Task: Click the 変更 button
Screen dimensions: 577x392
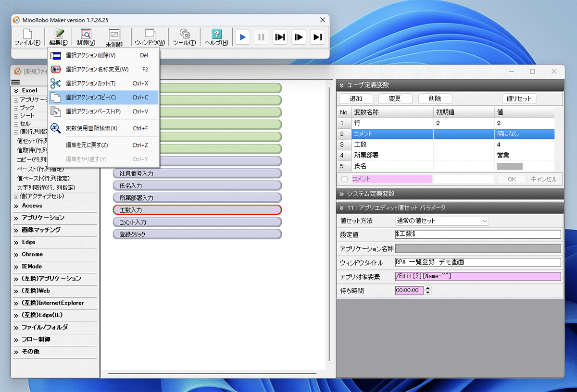Action: pyautogui.click(x=395, y=98)
